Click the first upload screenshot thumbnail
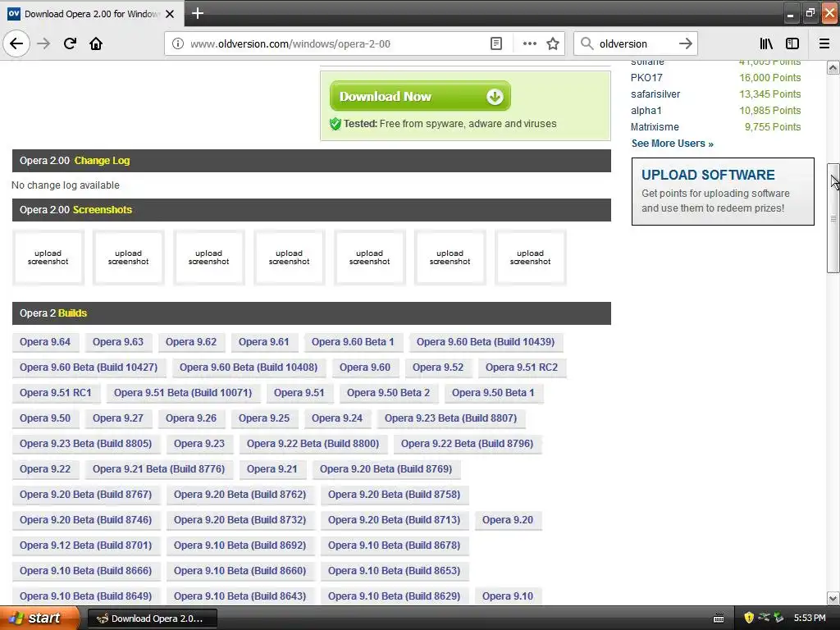This screenshot has width=840, height=630. point(48,258)
